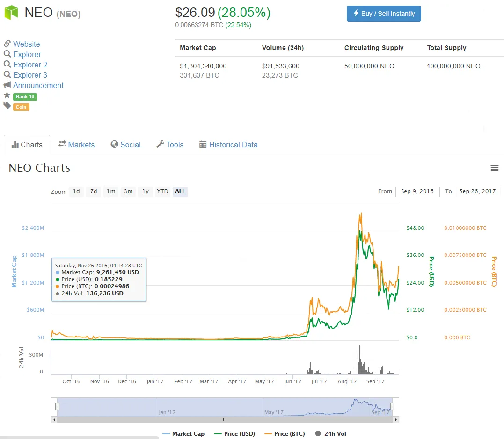The image size is (504, 439).
Task: Click the To date field Sep 26, 2017
Action: pos(478,191)
